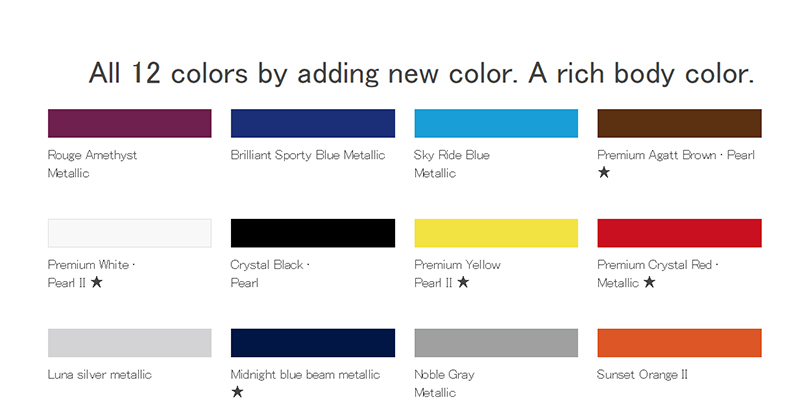800x417 pixels.
Task: Click the Noble Gray Metallic swatch
Action: 496,342
